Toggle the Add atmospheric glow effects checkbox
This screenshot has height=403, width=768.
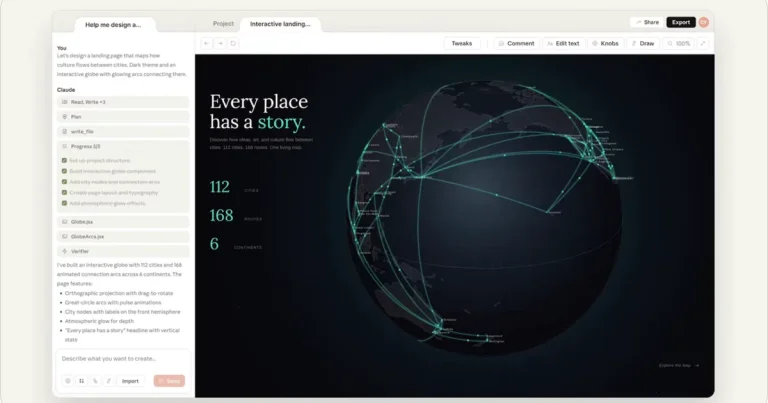pos(64,203)
